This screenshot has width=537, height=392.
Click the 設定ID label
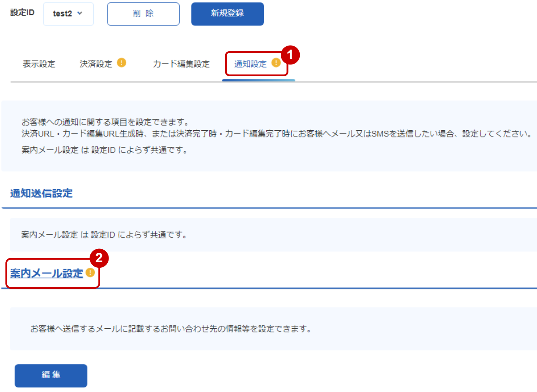tap(22, 13)
